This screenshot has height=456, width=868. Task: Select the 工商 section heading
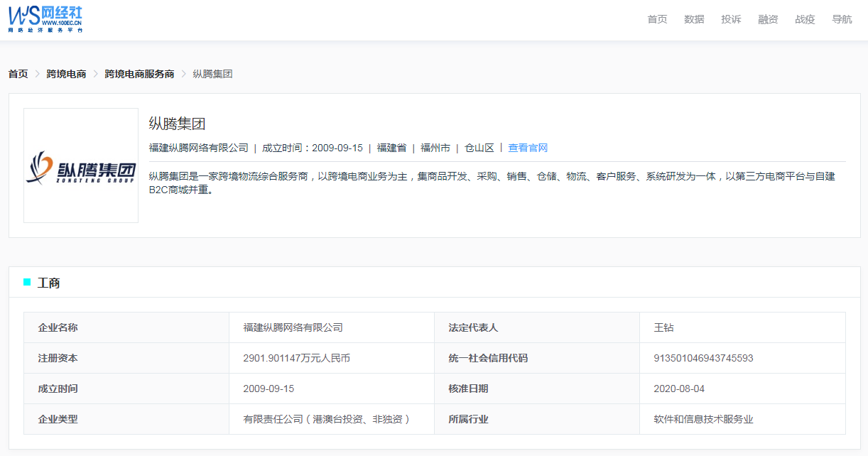click(x=48, y=283)
